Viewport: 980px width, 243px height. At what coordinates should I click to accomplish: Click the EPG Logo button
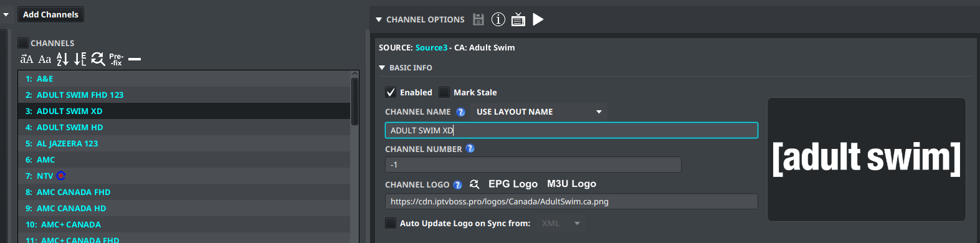tap(513, 184)
